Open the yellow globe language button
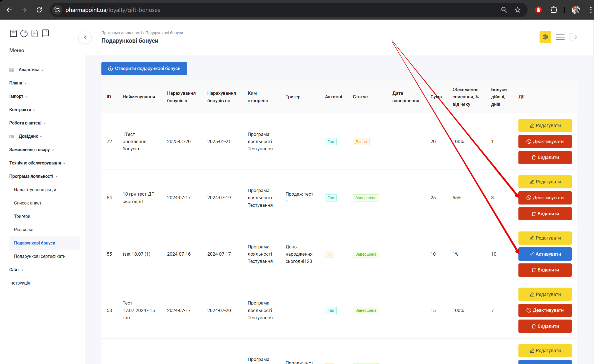This screenshot has width=594, height=364. point(545,37)
